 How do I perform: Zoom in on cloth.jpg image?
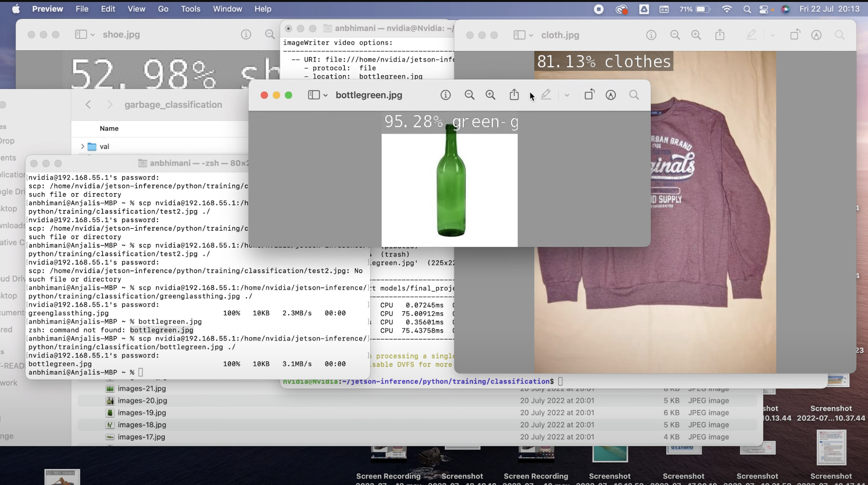point(696,35)
